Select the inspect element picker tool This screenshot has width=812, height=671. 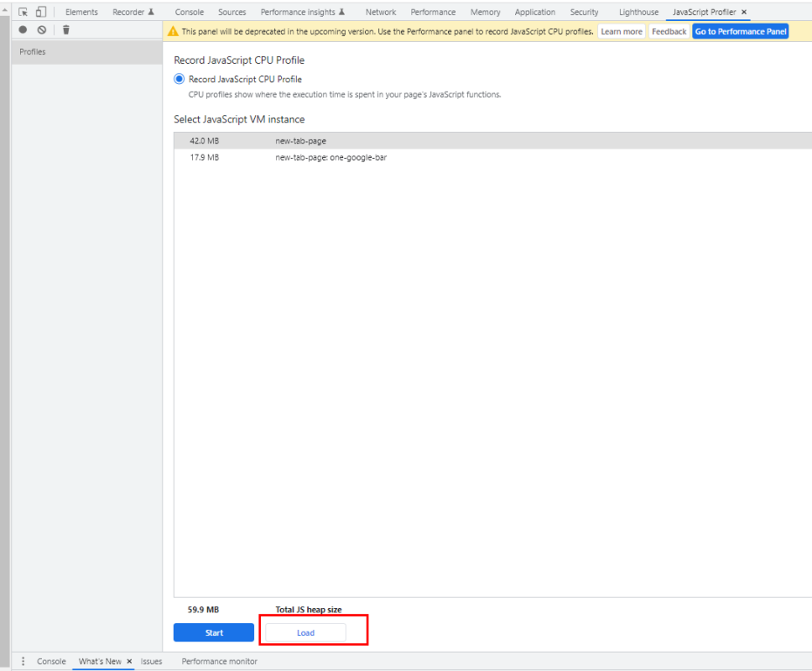23,11
